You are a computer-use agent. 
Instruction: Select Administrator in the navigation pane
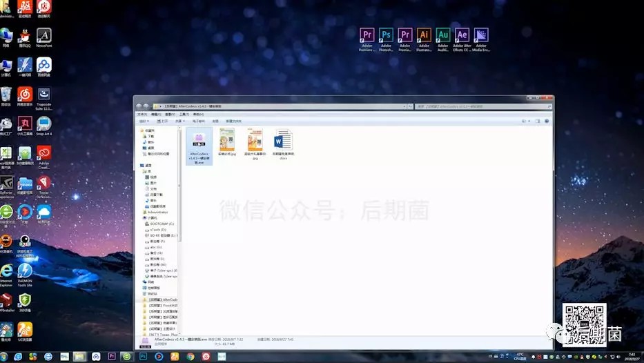[x=155, y=213]
